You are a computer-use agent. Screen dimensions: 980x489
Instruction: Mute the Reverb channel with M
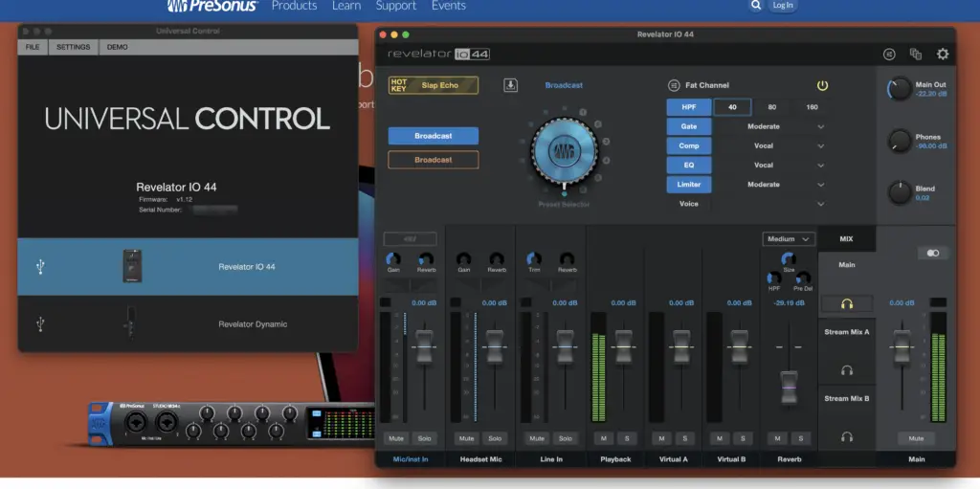click(777, 438)
